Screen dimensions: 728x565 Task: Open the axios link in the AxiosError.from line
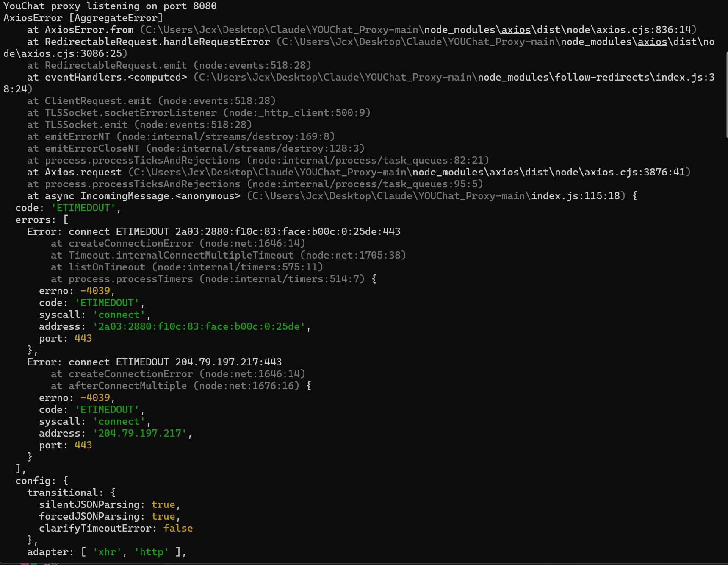[x=516, y=30]
